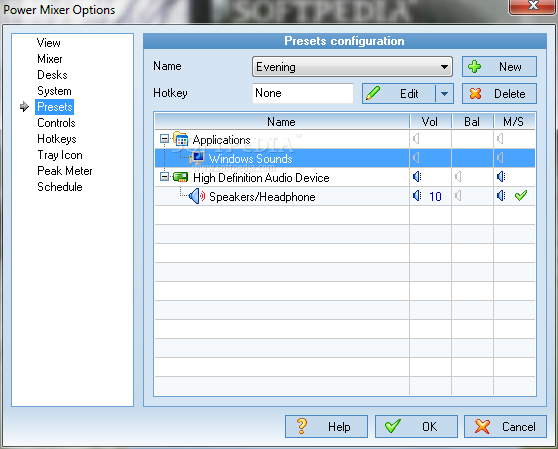Select the Applications tree row

[345, 139]
